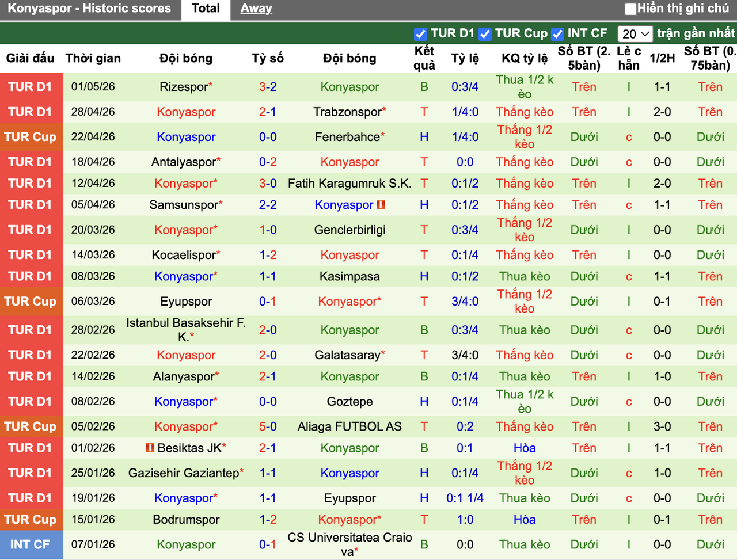Click the red card icon beside Besiktas JK
737x560 pixels.
point(150,447)
